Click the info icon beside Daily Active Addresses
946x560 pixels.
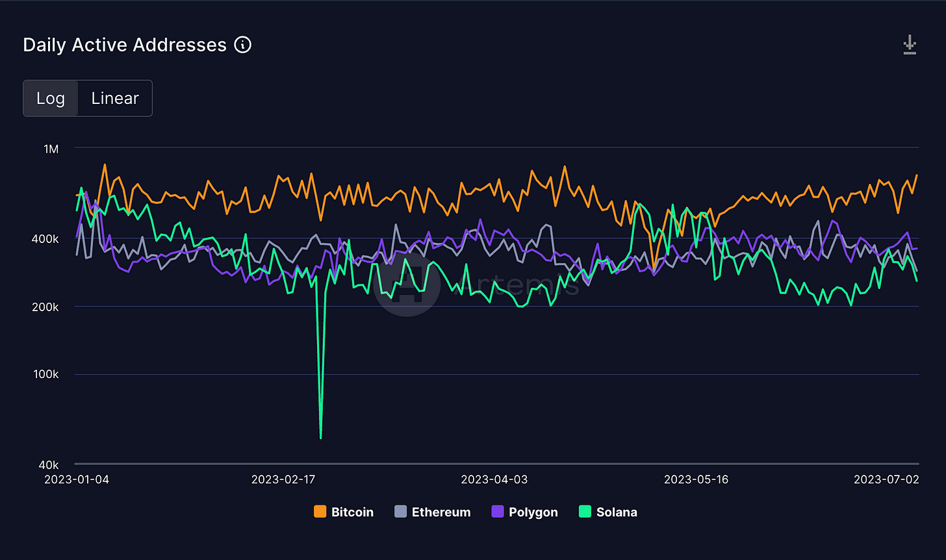pos(242,45)
